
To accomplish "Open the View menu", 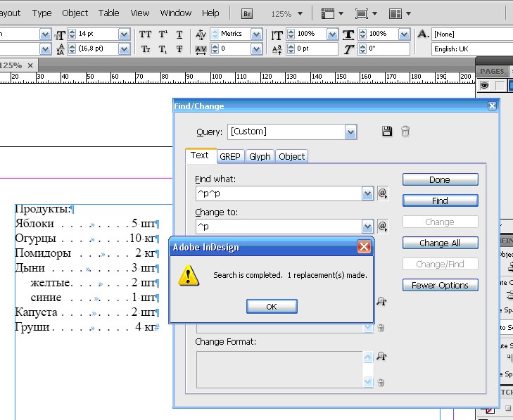I will 140,13.
